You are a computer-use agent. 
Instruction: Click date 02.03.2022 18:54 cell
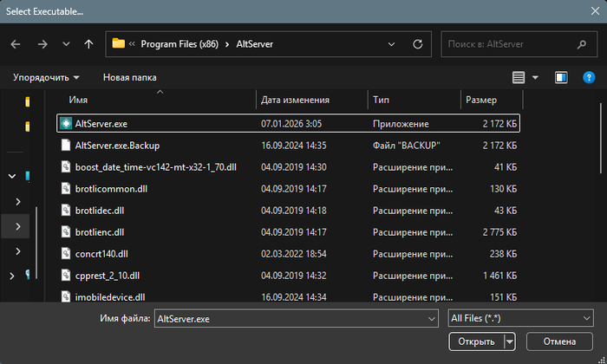(x=294, y=254)
